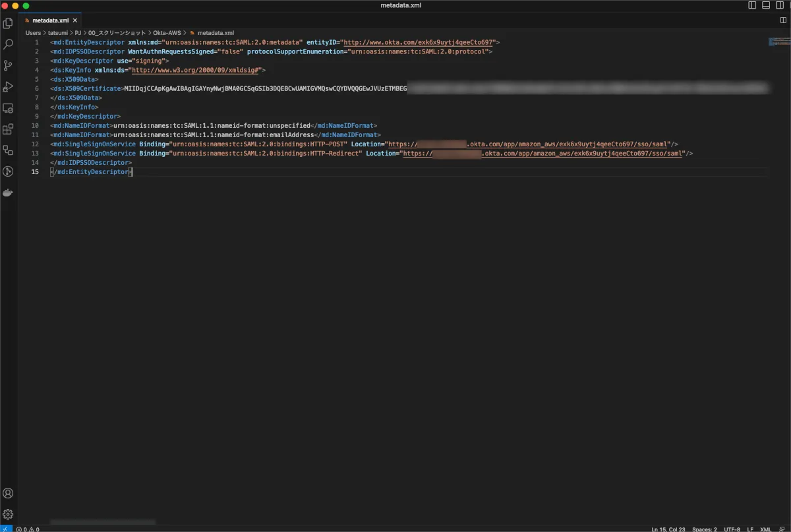Split the editor to the right
791x532 pixels.
pyautogui.click(x=783, y=20)
